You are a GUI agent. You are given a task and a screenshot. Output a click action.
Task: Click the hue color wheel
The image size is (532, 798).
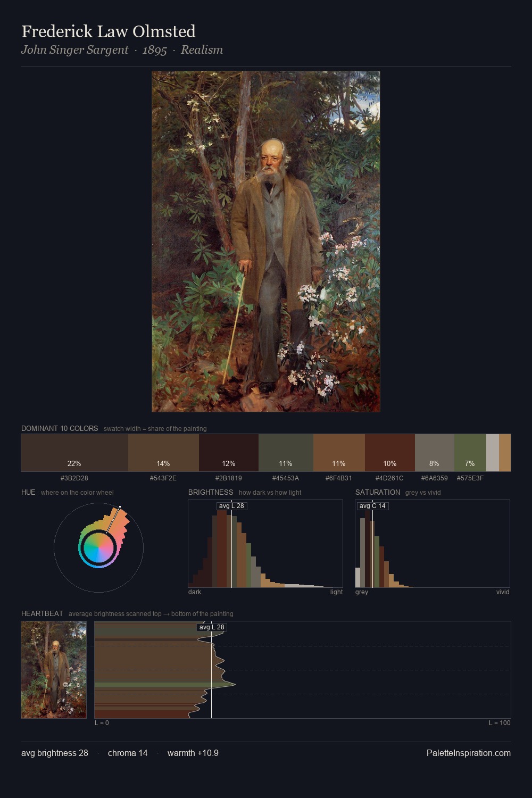point(98,547)
